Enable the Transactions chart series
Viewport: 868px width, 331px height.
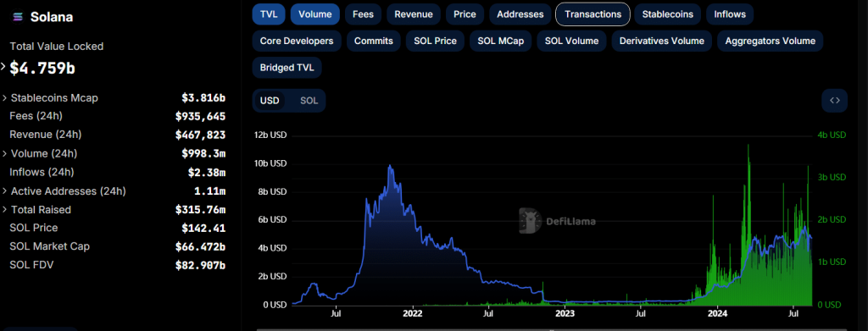tap(593, 14)
